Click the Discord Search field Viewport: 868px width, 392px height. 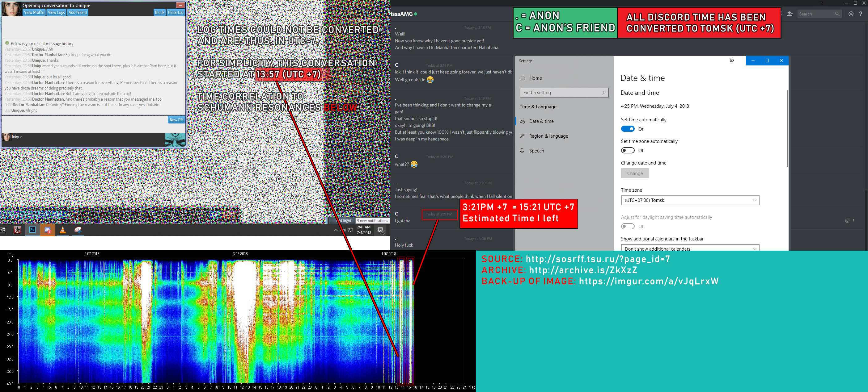click(819, 14)
